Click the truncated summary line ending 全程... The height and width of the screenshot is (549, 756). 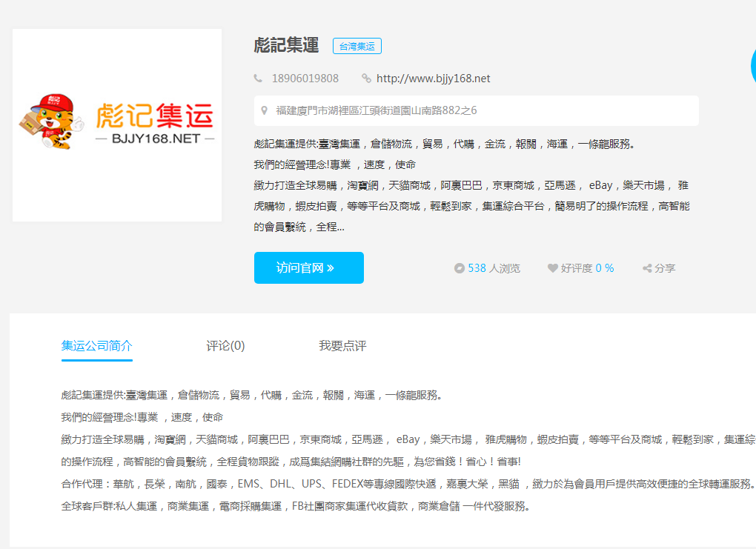point(299,227)
